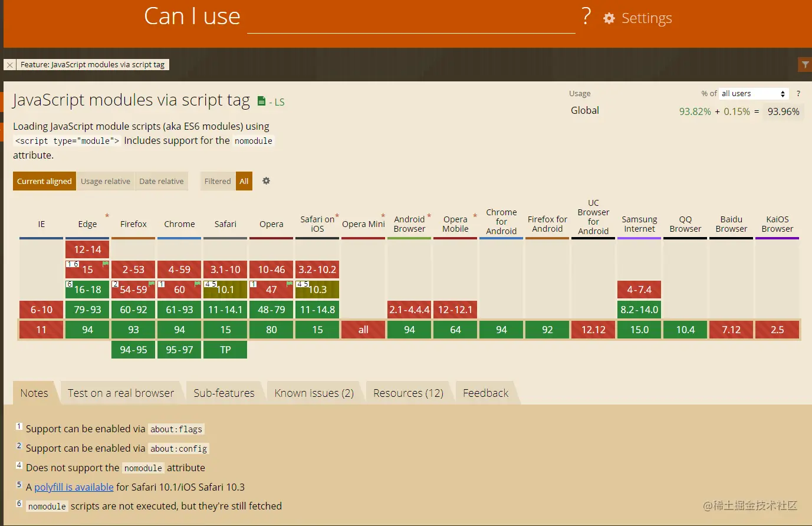
Task: Select the Edge 16-18 cell
Action: tap(87, 290)
